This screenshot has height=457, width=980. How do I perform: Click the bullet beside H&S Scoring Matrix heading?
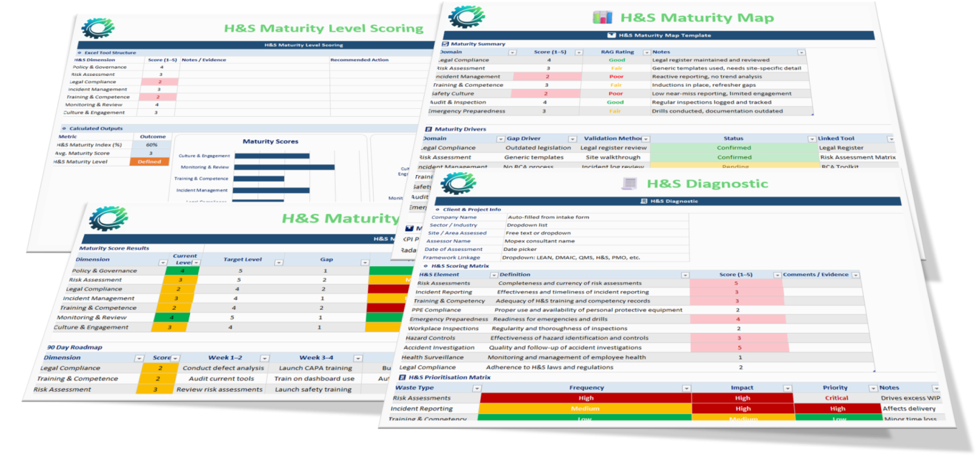pyautogui.click(x=425, y=265)
